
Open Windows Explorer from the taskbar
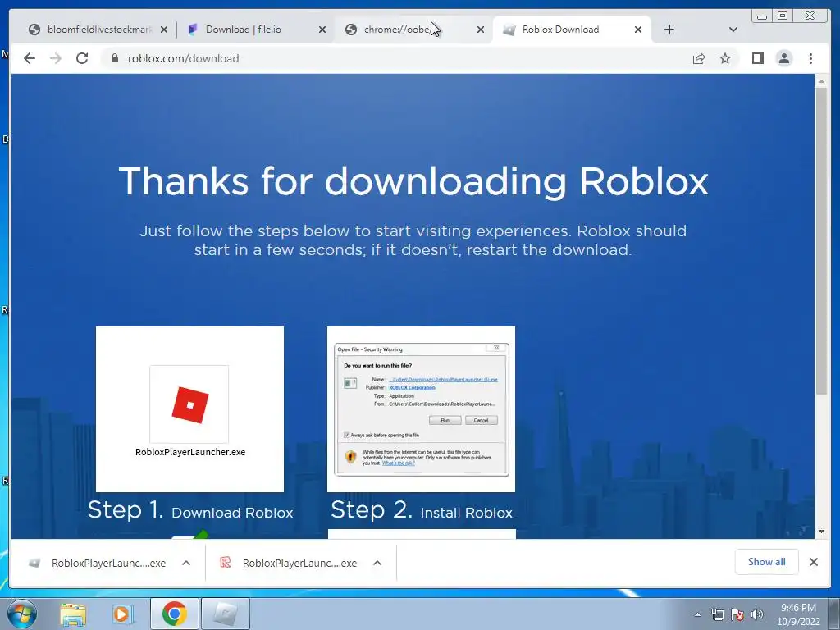click(x=73, y=614)
